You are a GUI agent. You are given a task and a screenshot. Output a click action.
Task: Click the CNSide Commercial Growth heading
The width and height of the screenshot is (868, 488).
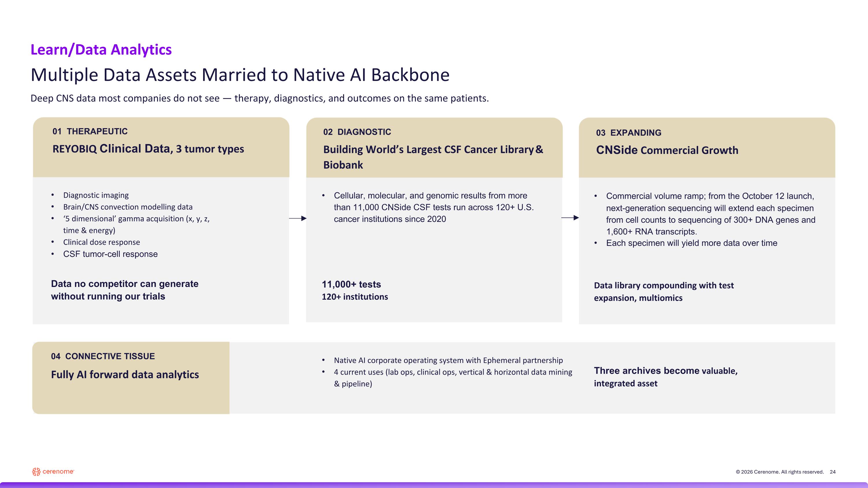667,150
